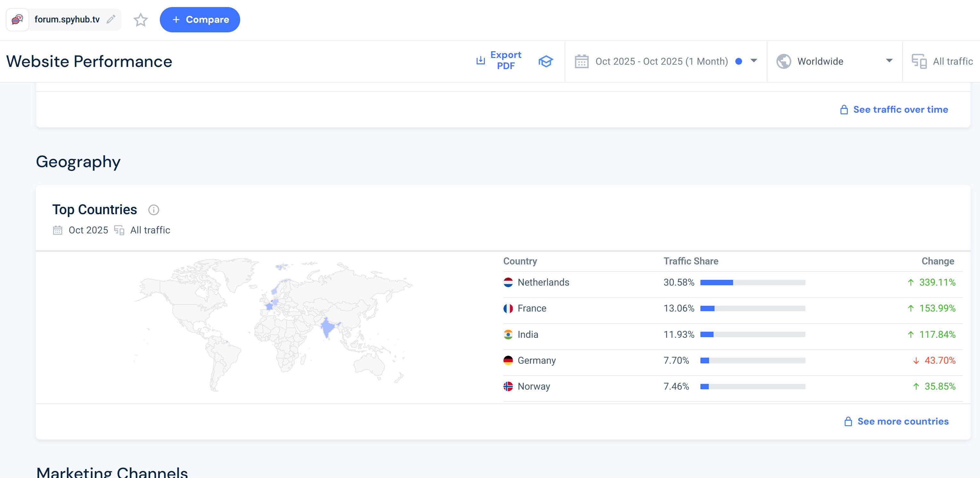Click the Top Countries info icon
The width and height of the screenshot is (980, 478).
click(x=153, y=210)
